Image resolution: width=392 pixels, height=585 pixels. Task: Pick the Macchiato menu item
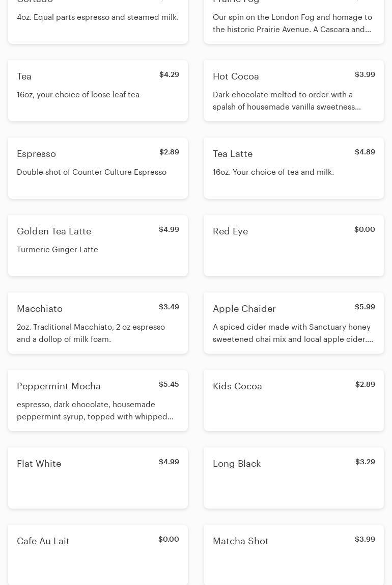[x=98, y=323]
